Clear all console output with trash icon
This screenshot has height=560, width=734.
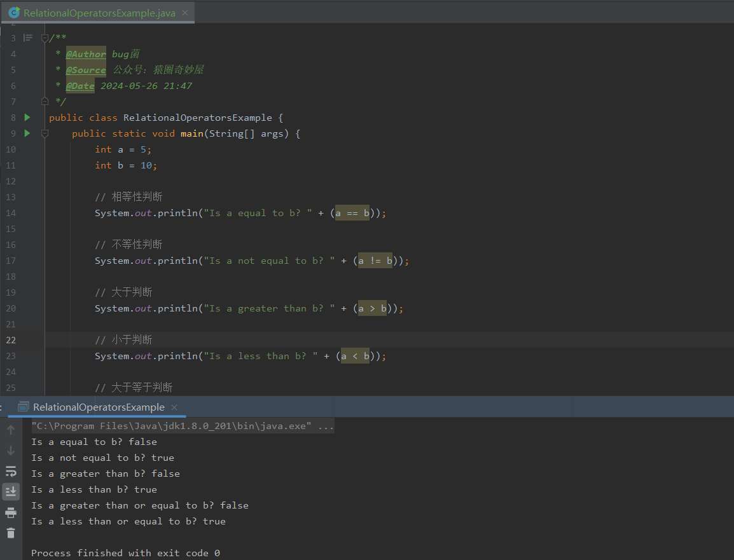point(11,533)
